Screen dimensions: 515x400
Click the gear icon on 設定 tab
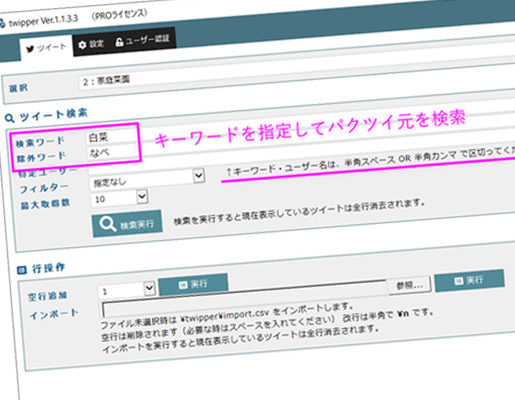[x=82, y=45]
